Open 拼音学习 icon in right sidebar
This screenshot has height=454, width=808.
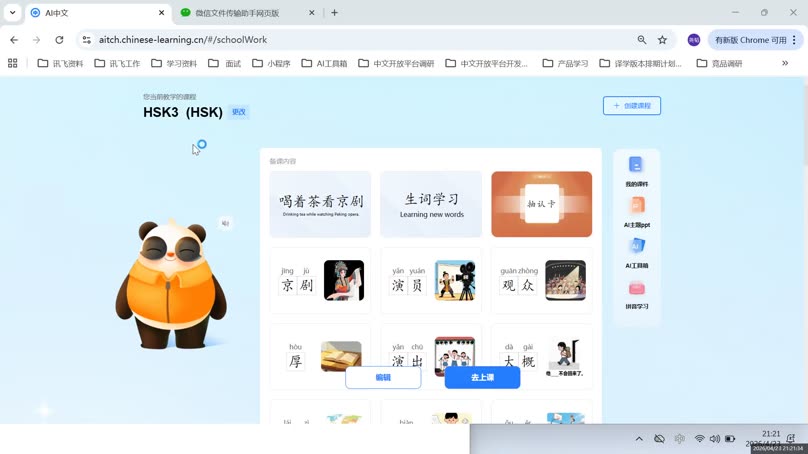point(636,294)
